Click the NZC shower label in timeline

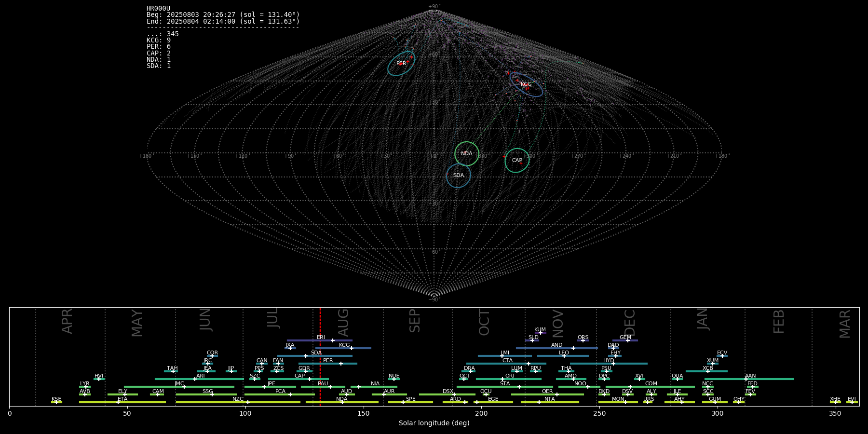pyautogui.click(x=238, y=399)
